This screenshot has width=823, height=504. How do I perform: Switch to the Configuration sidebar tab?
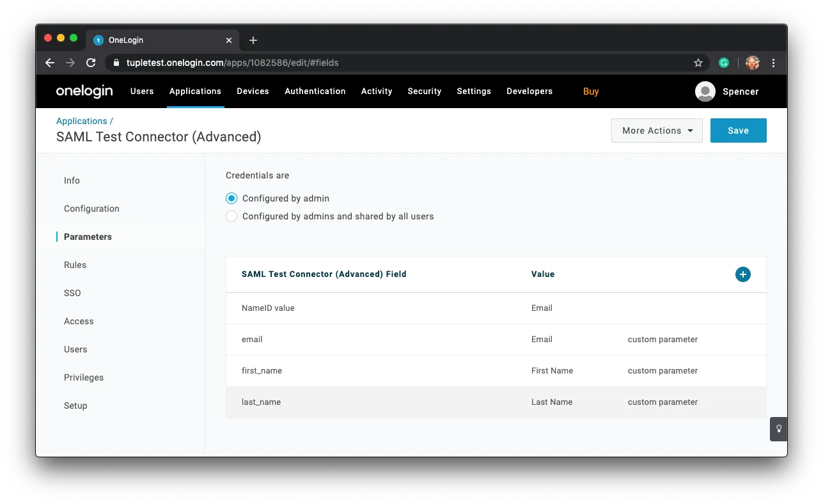91,209
